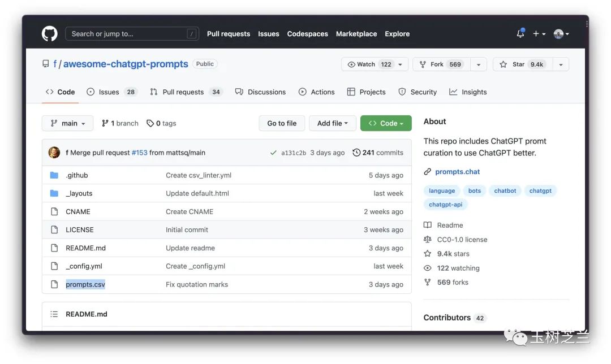Open the Add file dropdown
The height and width of the screenshot is (364, 611).
click(x=333, y=123)
